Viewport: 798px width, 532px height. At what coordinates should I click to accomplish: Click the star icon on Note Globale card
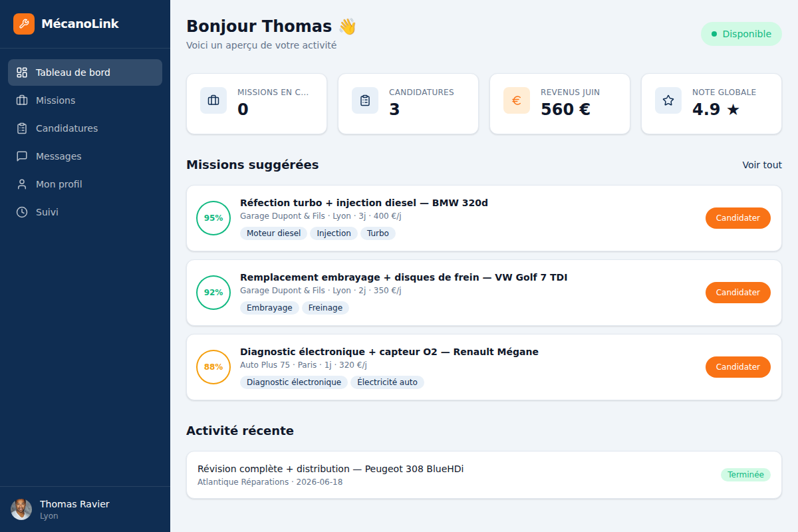668,100
